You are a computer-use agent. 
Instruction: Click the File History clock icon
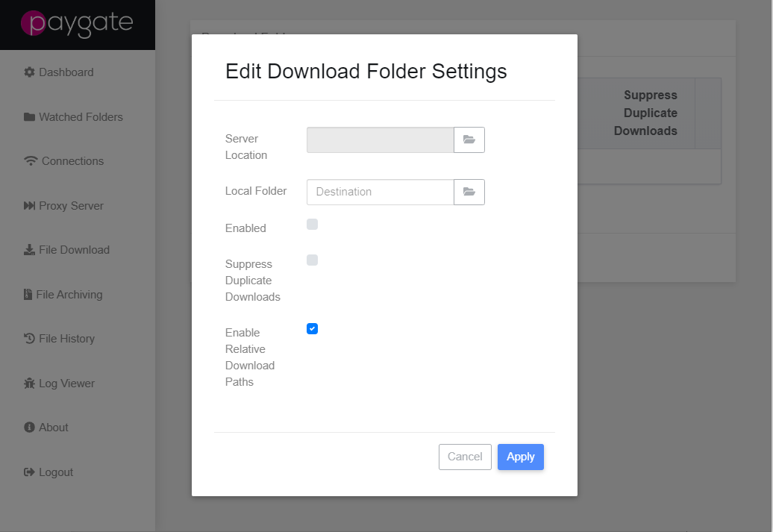(x=30, y=339)
